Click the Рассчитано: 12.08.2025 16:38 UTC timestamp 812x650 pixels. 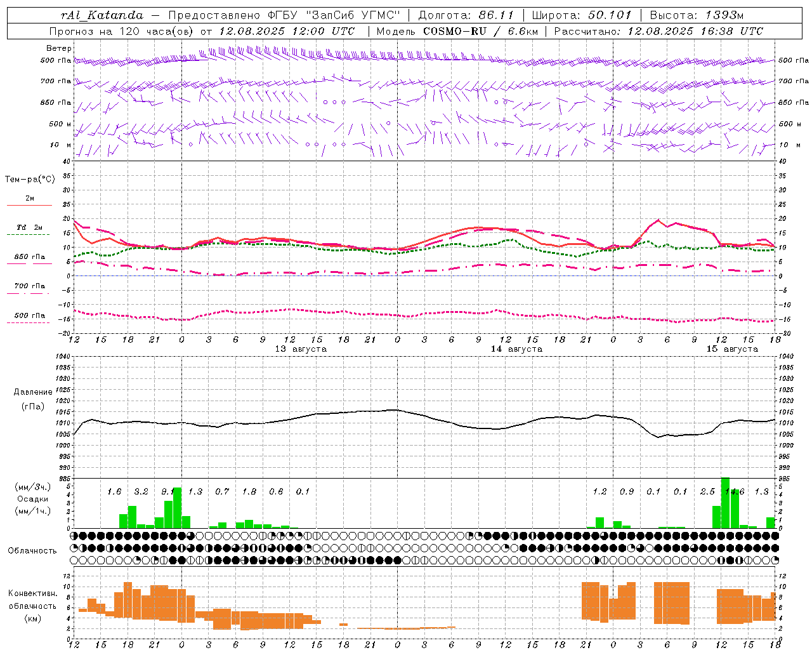(659, 31)
